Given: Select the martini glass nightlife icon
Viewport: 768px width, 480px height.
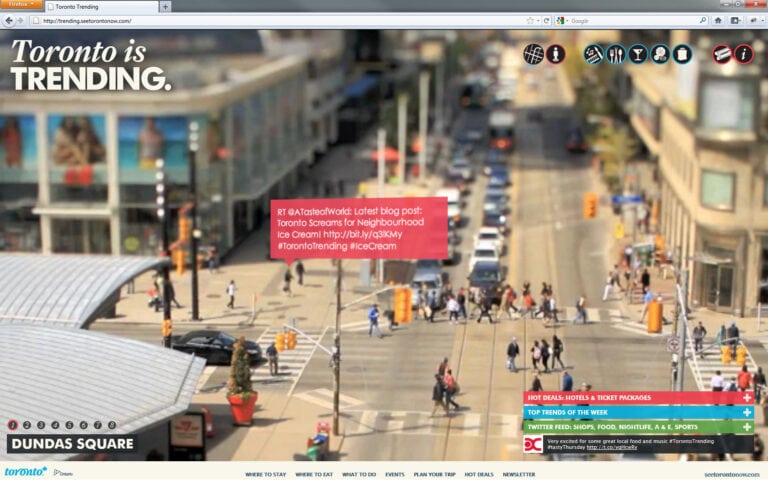Looking at the screenshot, I should [638, 54].
